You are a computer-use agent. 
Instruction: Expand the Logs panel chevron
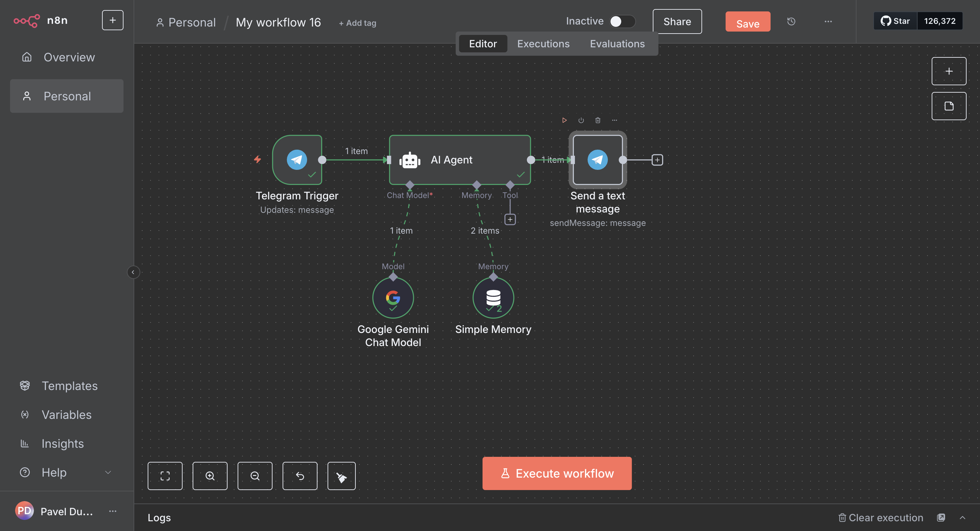[962, 518]
